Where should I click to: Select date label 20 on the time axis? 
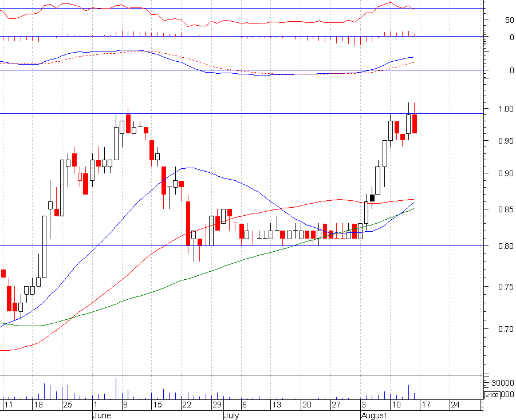307,405
